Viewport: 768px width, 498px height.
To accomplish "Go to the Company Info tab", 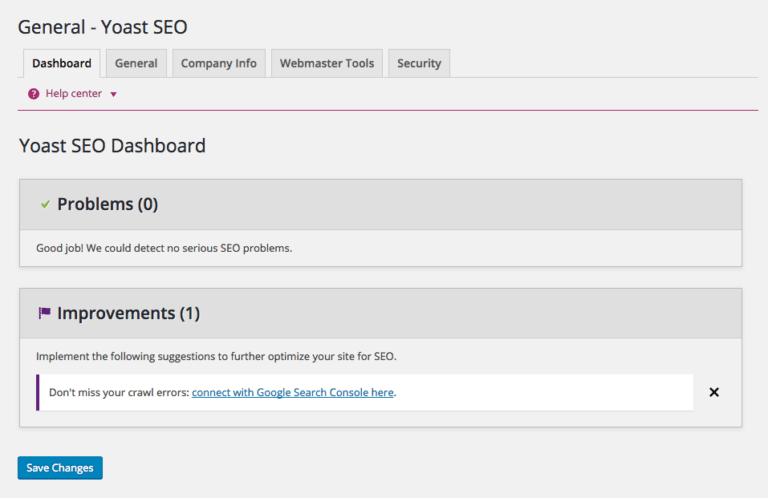I will click(218, 63).
